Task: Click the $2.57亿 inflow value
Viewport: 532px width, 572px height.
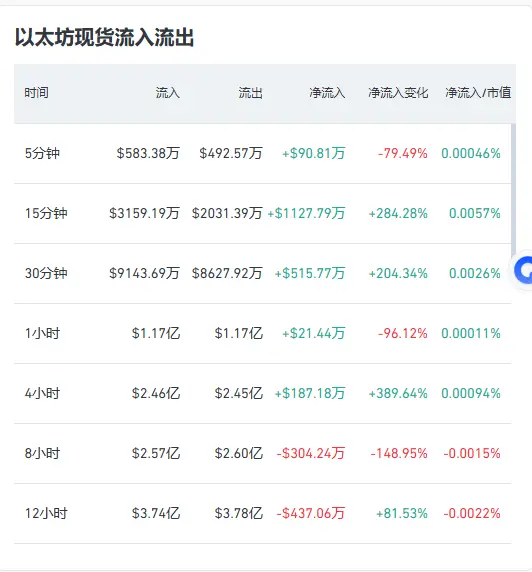Action: click(156, 453)
